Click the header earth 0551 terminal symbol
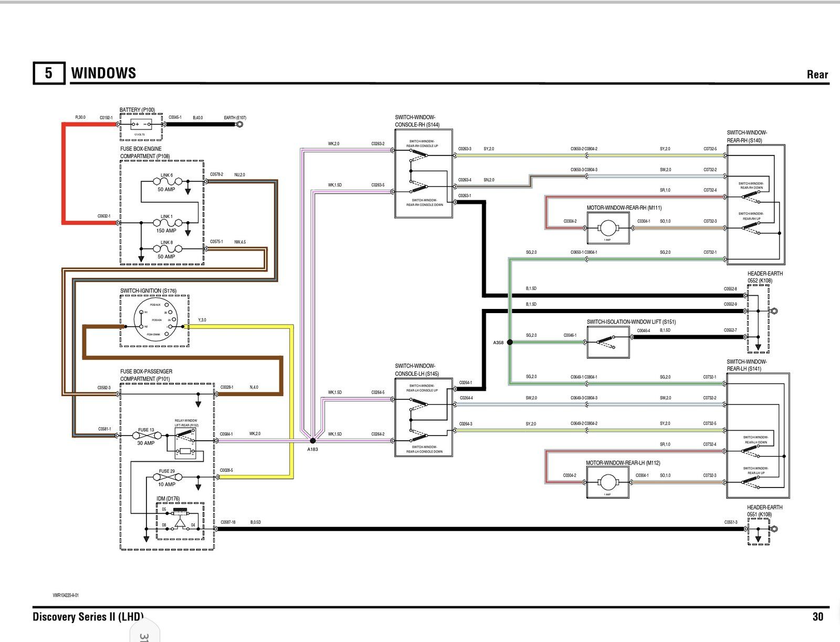840x642 pixels. [x=774, y=529]
